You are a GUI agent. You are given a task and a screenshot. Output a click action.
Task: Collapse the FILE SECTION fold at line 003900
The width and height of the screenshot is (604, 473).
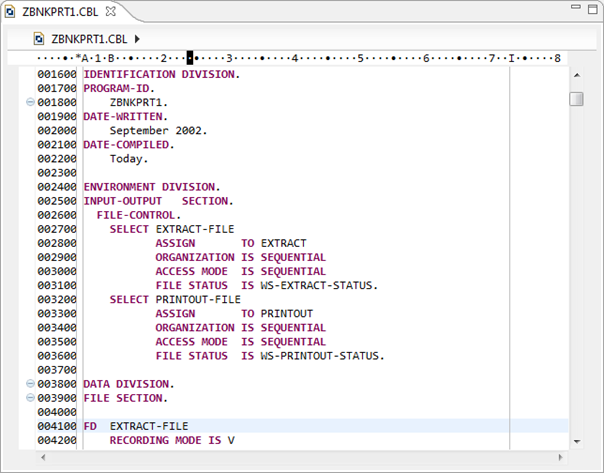point(30,398)
